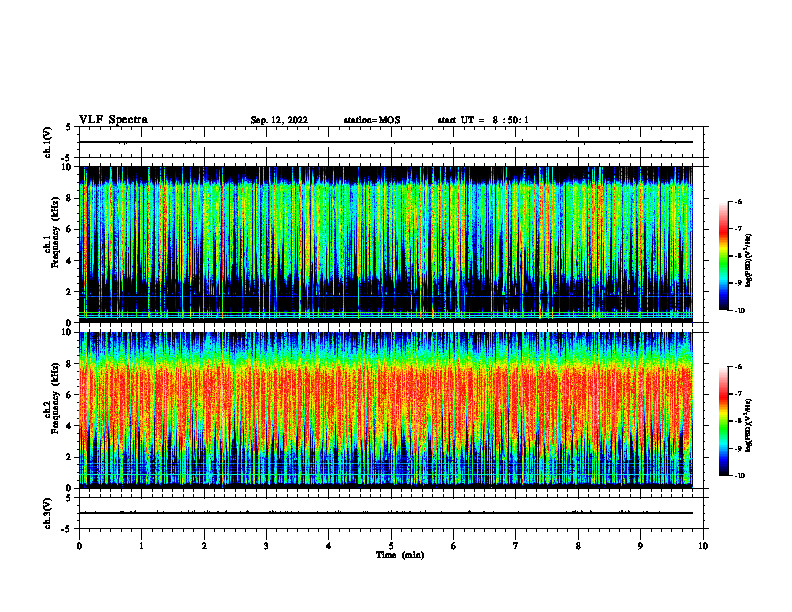The image size is (792, 612).
Task: Click the ch.2 frequency tick "2"
Action: (70, 457)
